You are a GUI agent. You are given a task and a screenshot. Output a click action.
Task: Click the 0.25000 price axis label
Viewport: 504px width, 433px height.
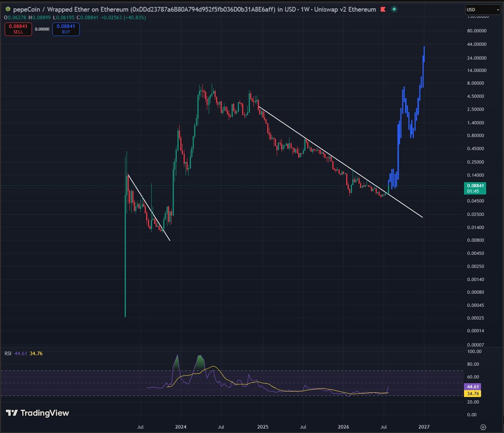pyautogui.click(x=476, y=162)
